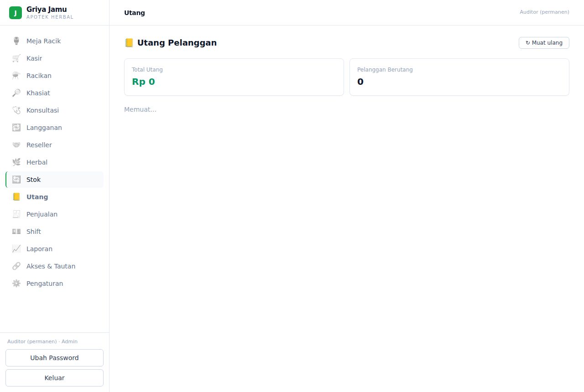The image size is (584, 392).
Task: Reload data with Muat ulang button
Action: [x=544, y=43]
